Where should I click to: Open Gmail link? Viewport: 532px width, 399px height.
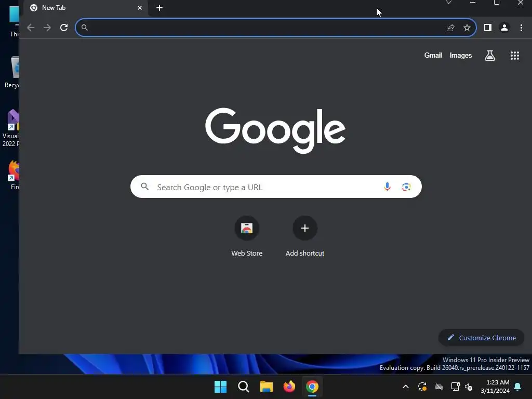(433, 55)
